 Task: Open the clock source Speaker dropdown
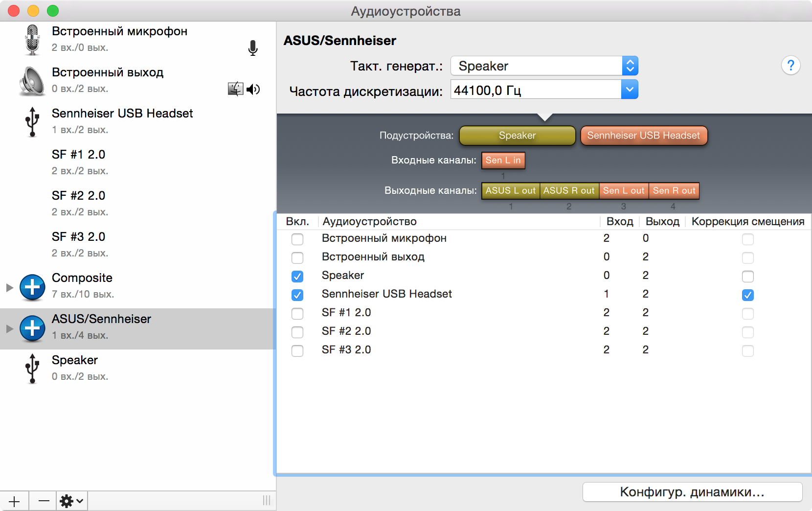544,66
